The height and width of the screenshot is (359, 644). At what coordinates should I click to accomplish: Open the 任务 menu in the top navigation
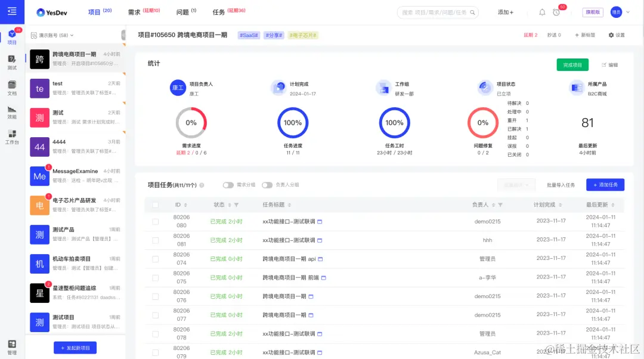(x=220, y=10)
